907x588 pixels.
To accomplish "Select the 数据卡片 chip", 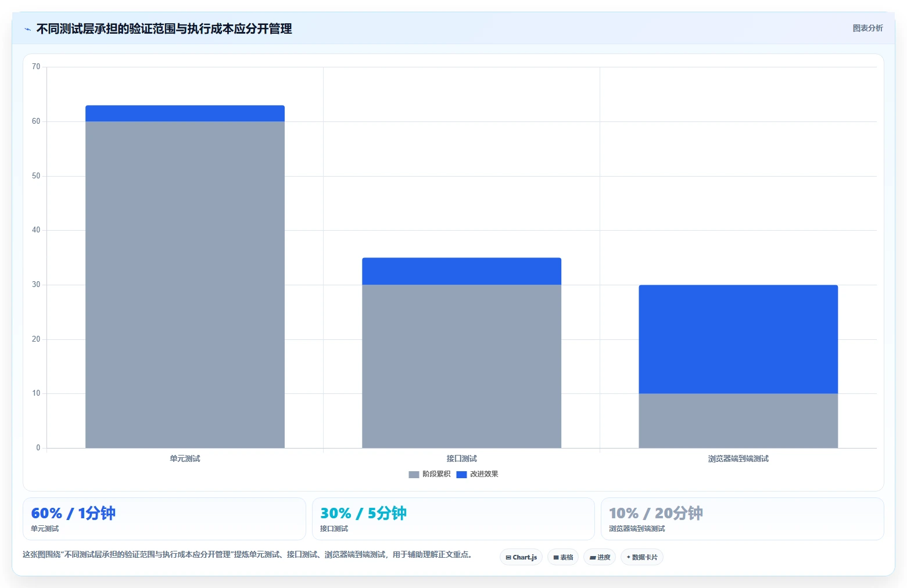I will click(642, 557).
